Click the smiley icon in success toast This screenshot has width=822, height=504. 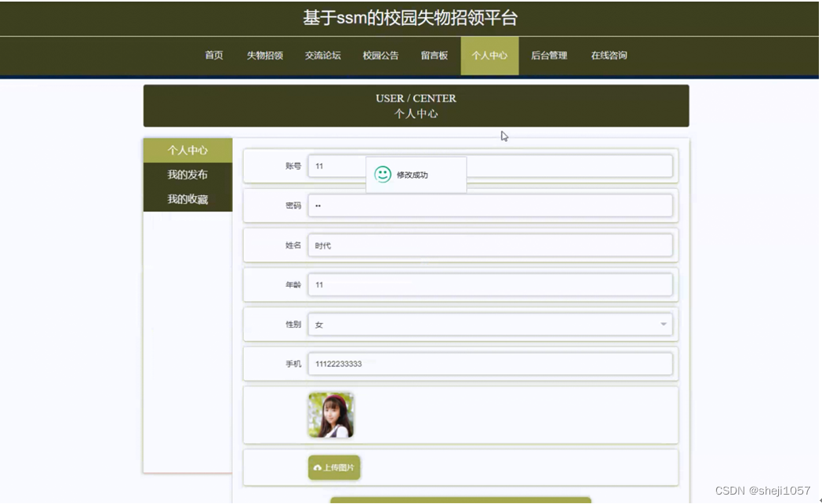point(383,175)
